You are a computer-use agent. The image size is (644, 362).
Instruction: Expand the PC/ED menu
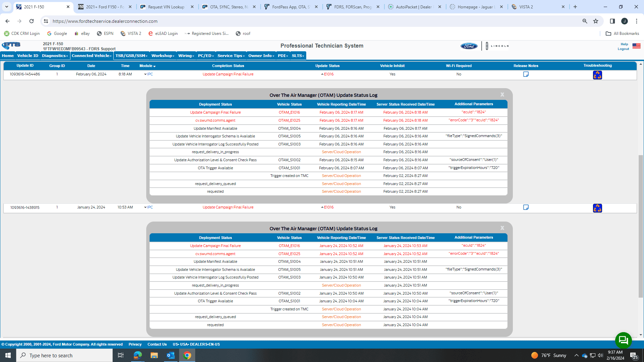point(206,56)
